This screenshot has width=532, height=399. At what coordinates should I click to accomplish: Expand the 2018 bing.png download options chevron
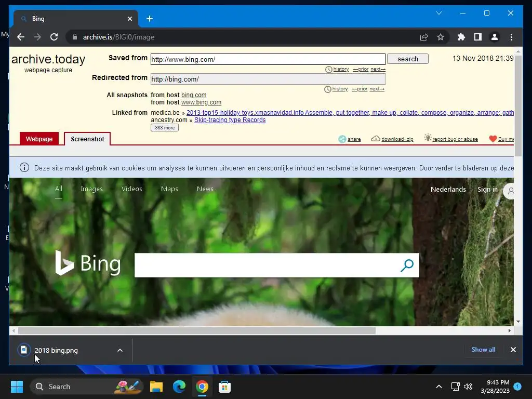tap(120, 350)
